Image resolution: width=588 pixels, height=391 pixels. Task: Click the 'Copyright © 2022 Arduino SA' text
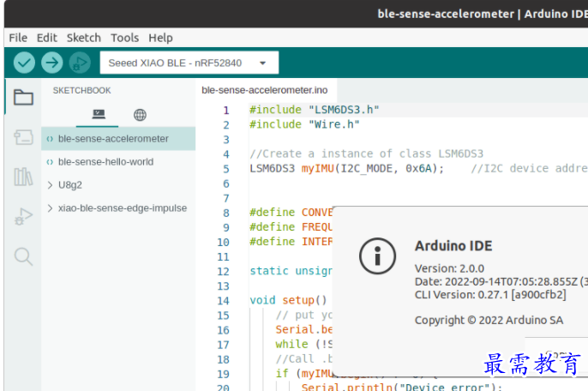tap(489, 321)
